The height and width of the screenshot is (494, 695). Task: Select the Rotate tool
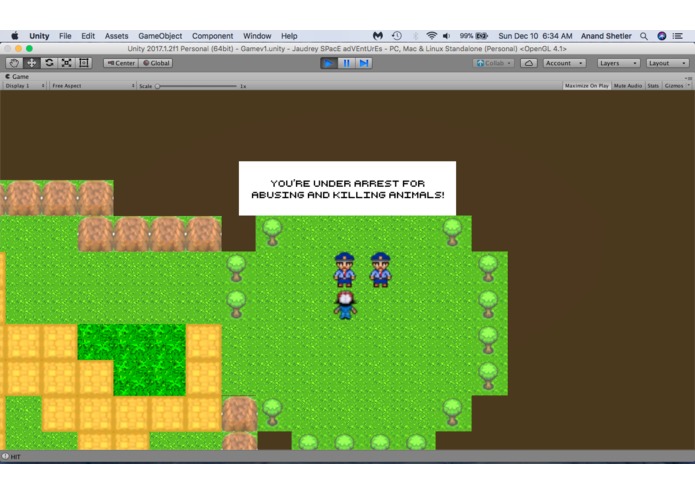click(49, 63)
